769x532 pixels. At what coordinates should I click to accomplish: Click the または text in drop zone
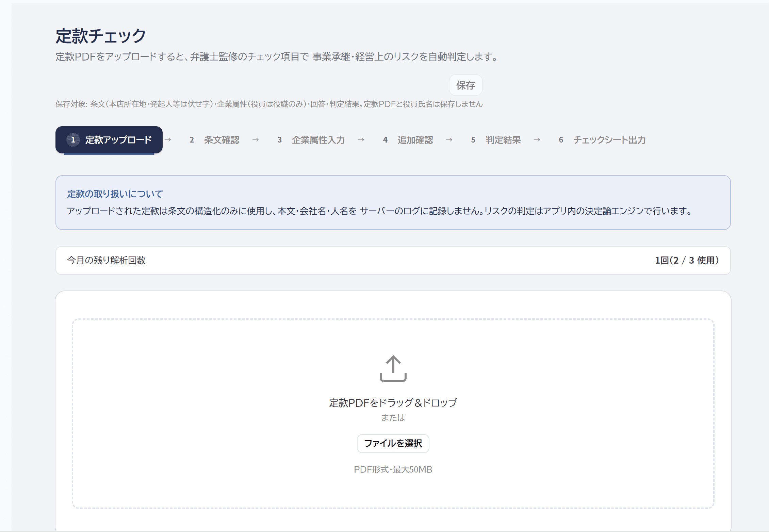[393, 418]
